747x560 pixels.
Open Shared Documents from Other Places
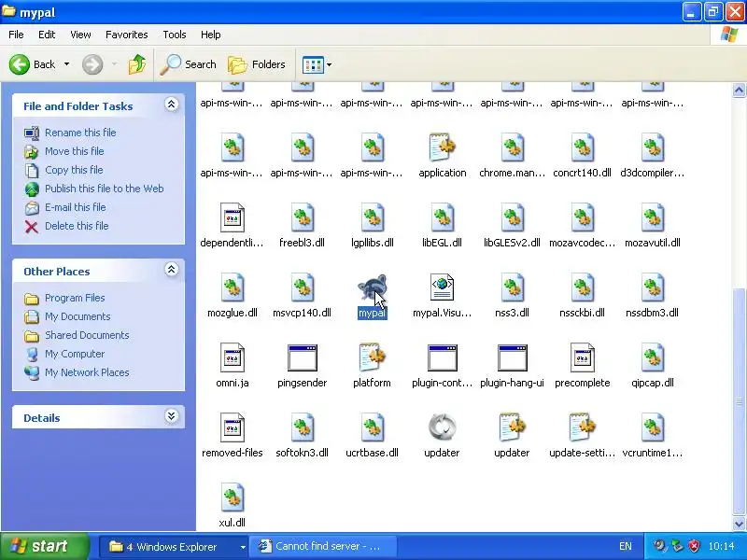click(87, 335)
